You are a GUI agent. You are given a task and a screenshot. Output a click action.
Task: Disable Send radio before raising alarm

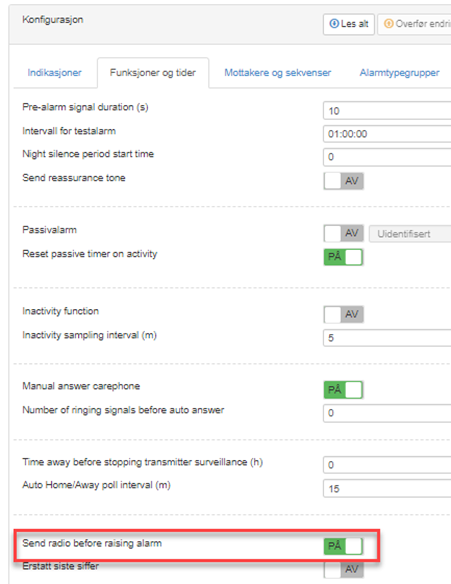point(343,546)
